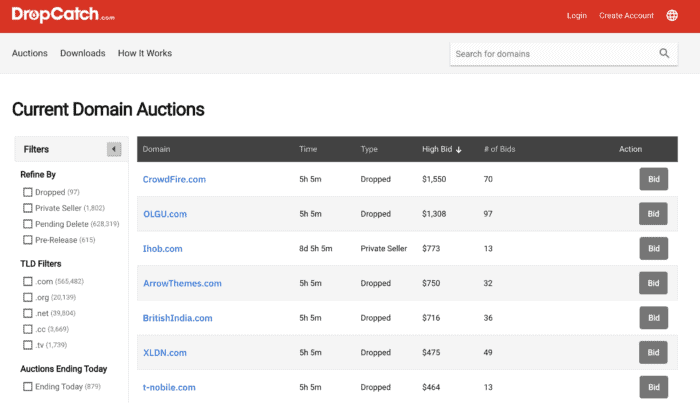Sort by # of Bids column
Image resolution: width=700 pixels, height=403 pixels.
tap(500, 149)
